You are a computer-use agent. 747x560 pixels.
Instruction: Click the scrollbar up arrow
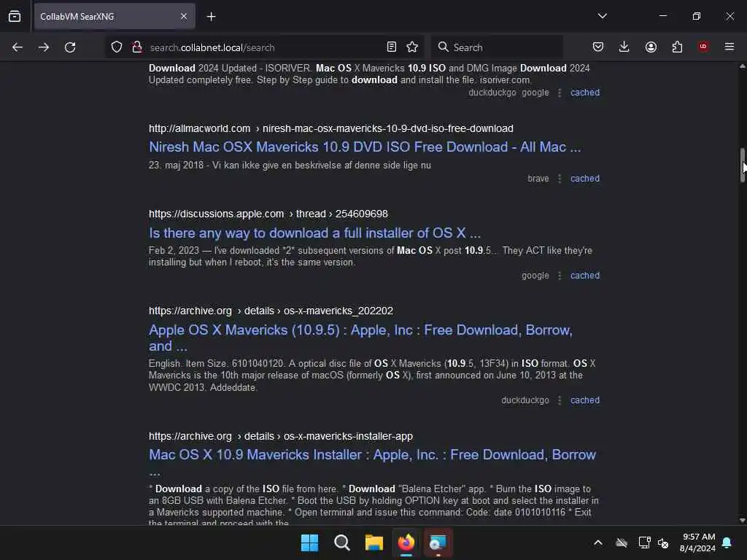click(742, 66)
